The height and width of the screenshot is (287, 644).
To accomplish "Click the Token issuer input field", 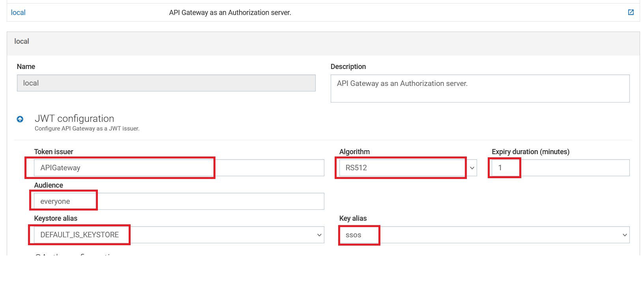I will (x=179, y=168).
